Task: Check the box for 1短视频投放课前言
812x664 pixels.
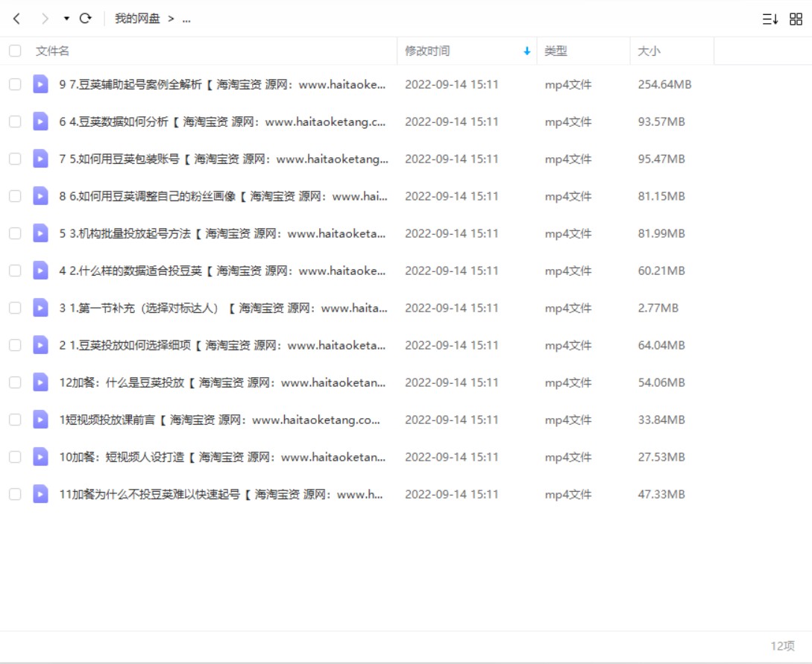Action: click(15, 420)
